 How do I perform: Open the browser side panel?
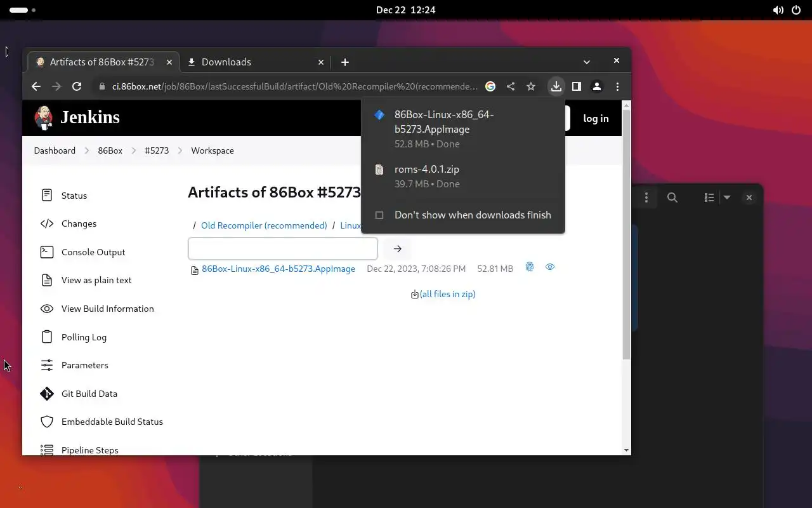[x=577, y=86]
